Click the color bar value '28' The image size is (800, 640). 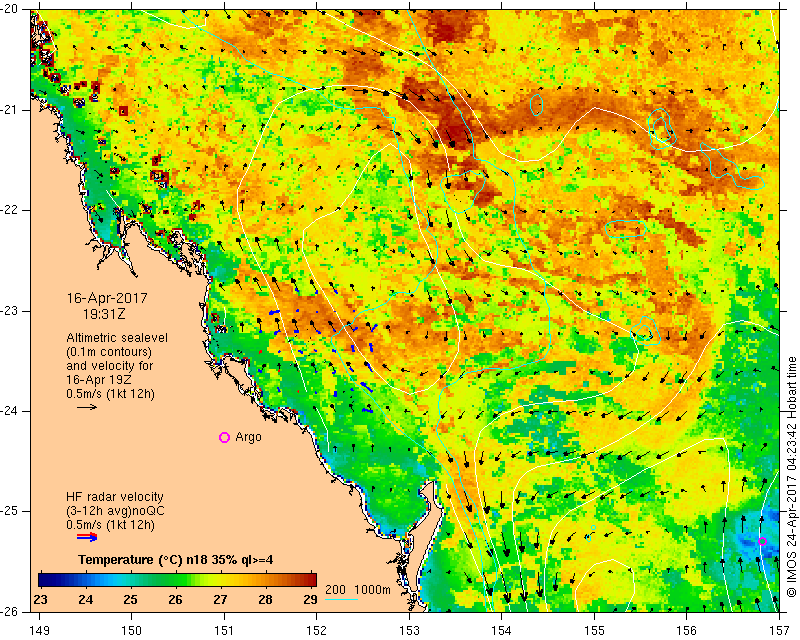click(x=265, y=600)
